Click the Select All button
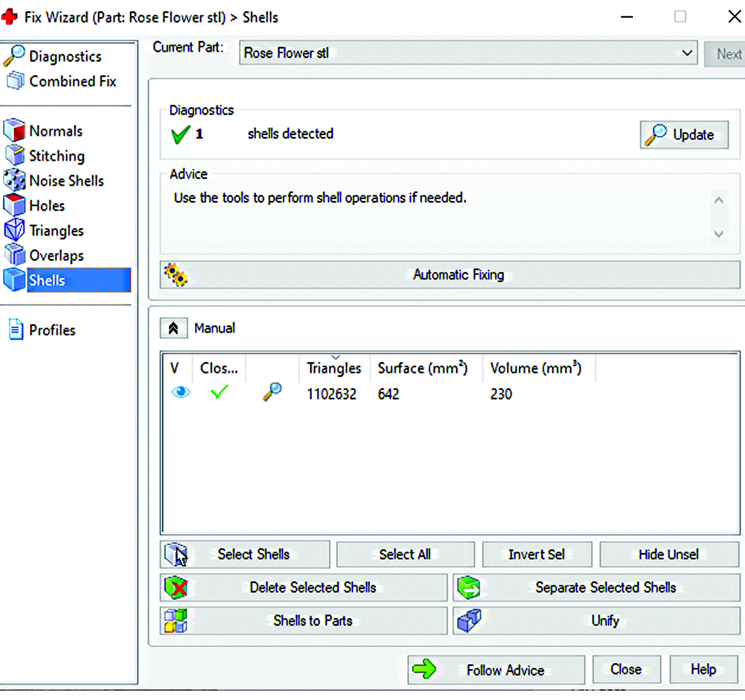Image resolution: width=745 pixels, height=700 pixels. [405, 554]
